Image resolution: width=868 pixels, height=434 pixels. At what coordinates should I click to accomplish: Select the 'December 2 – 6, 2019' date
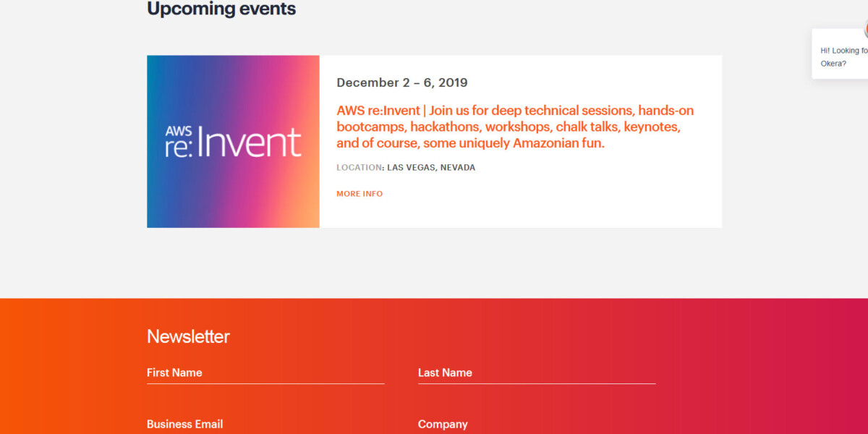(402, 82)
